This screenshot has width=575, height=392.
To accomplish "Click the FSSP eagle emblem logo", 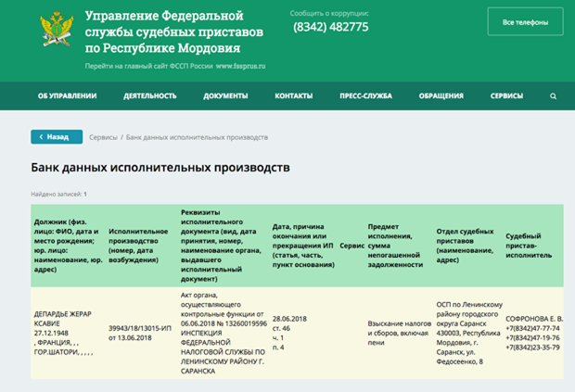I will [x=57, y=30].
